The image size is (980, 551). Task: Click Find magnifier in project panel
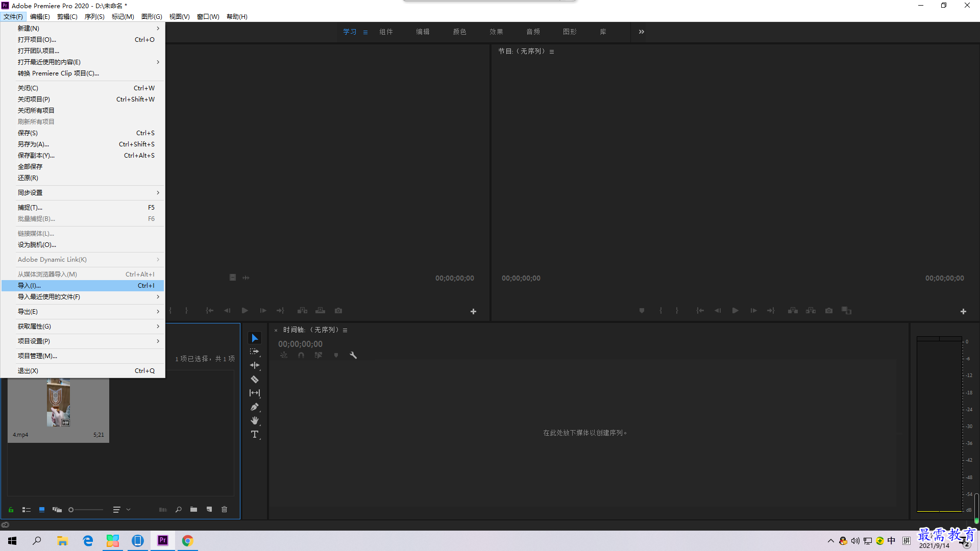coord(179,510)
